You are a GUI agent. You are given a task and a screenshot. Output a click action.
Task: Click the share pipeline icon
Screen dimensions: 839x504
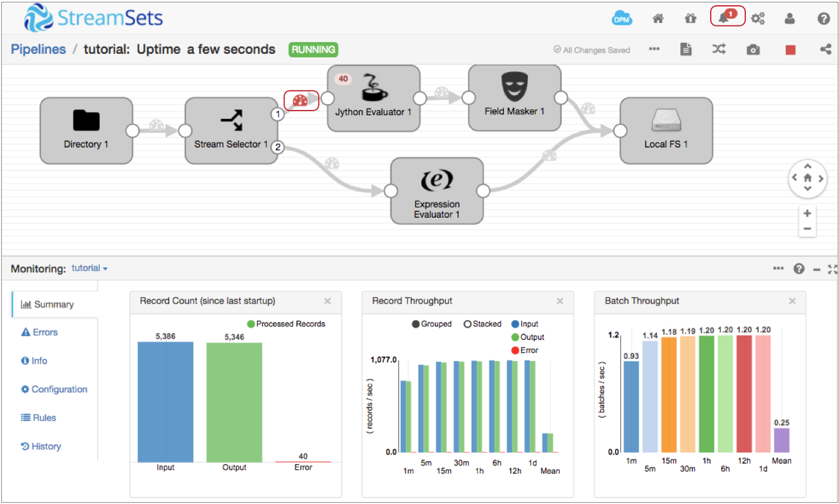click(x=825, y=49)
